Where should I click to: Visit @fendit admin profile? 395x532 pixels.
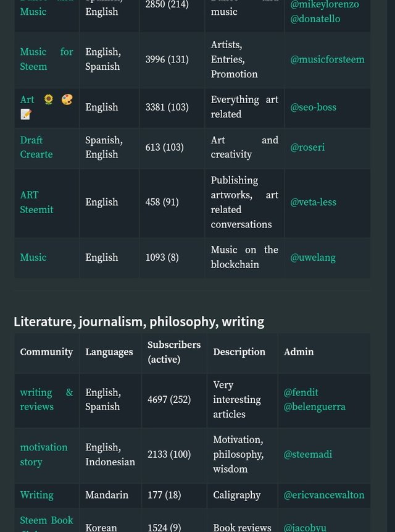pyautogui.click(x=301, y=392)
